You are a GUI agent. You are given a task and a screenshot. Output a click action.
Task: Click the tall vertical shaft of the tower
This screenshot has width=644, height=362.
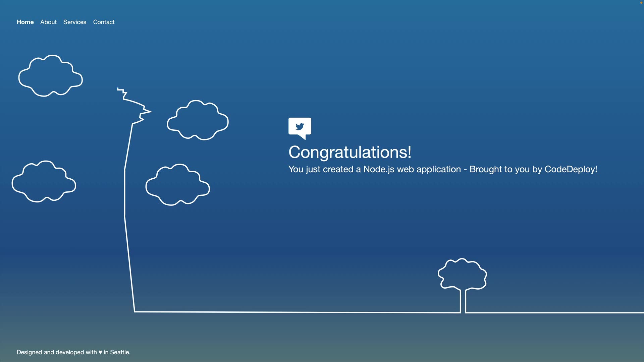[125, 193]
